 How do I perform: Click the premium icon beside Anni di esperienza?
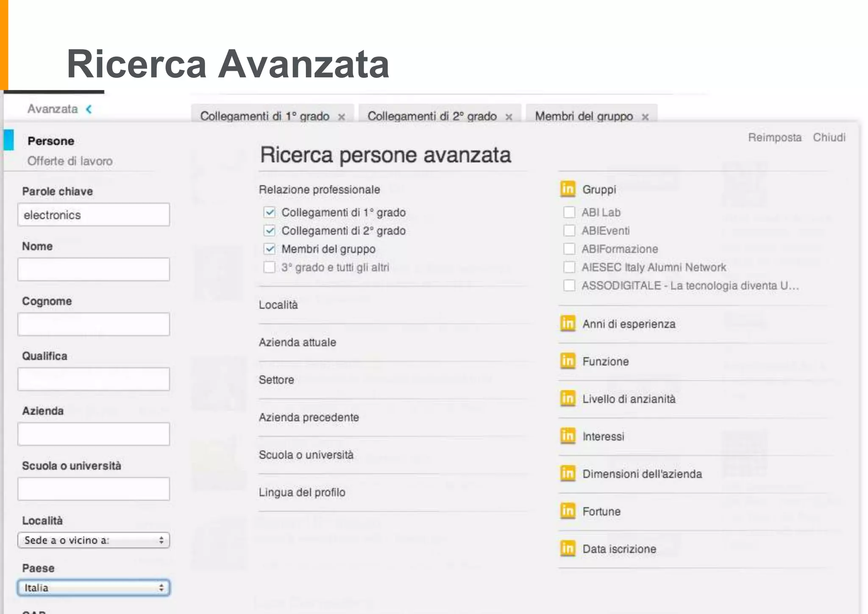coord(568,323)
